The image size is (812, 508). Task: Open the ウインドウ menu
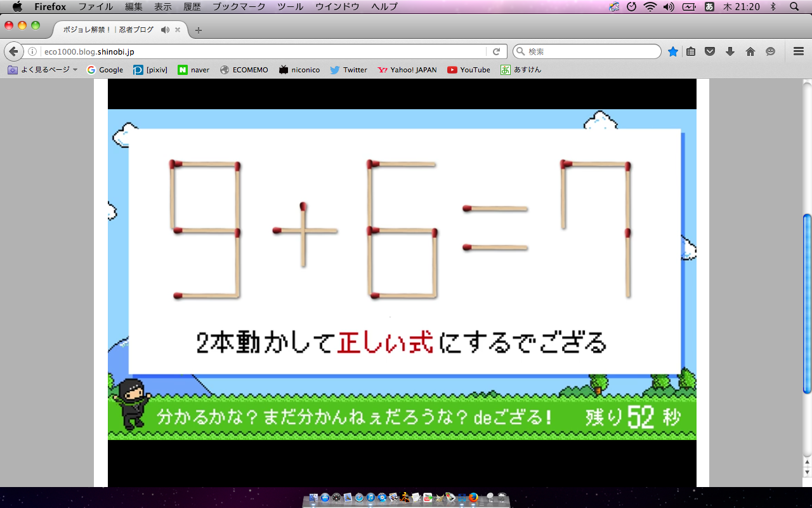(x=337, y=7)
